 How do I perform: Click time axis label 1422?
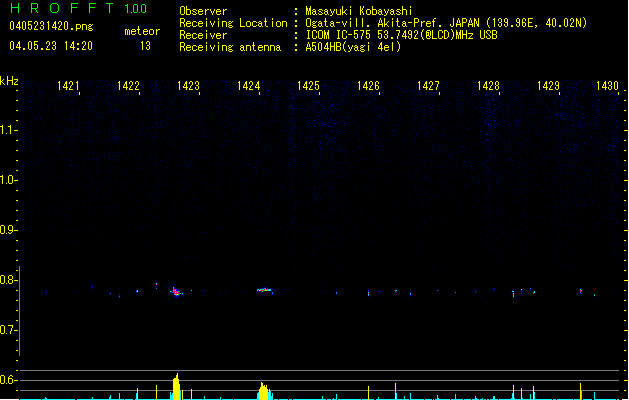pyautogui.click(x=128, y=86)
